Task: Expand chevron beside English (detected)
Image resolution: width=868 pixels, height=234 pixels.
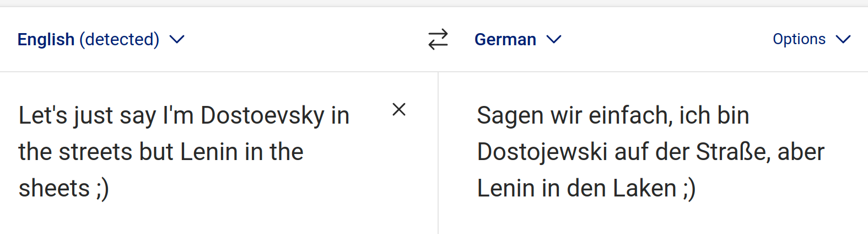Action: [x=177, y=40]
